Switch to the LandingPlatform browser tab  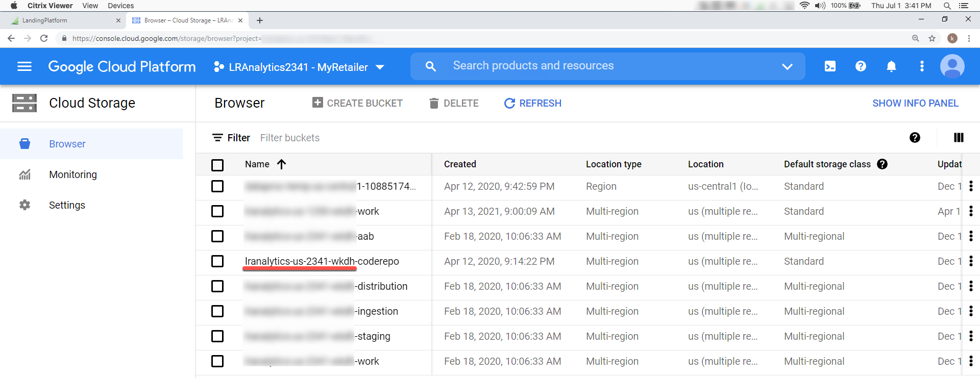(66, 20)
